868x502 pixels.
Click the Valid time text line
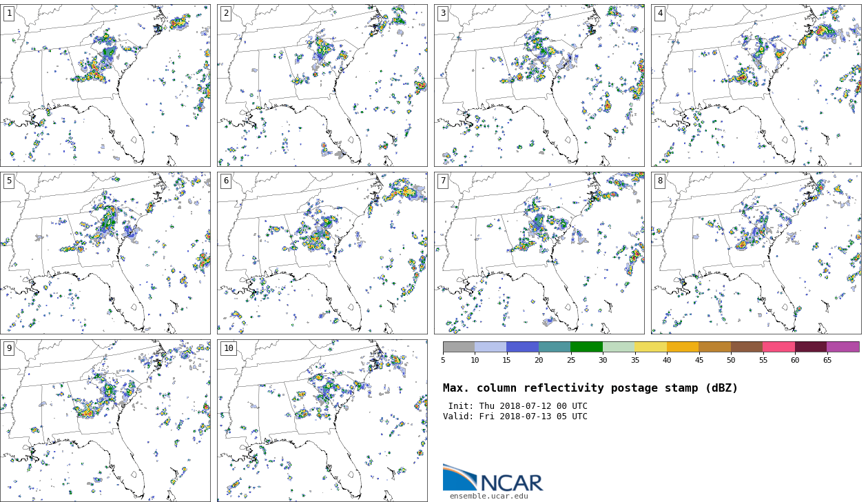[x=515, y=416]
